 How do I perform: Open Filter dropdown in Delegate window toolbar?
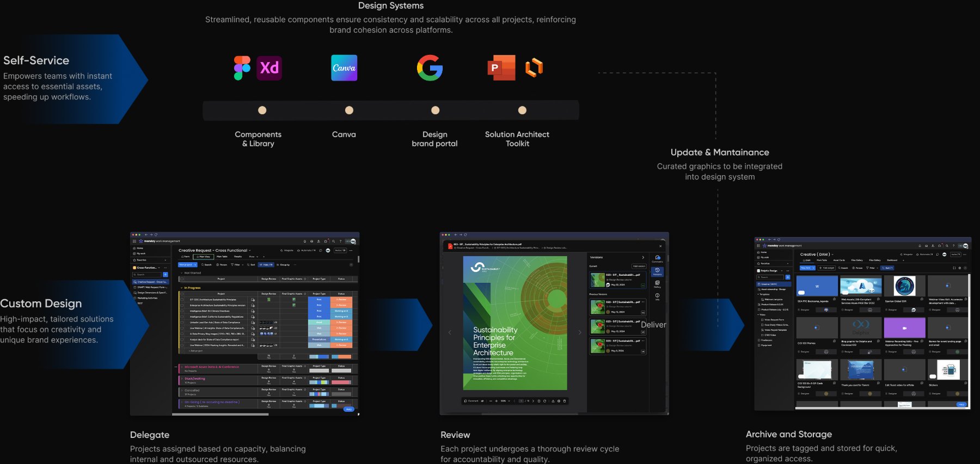[x=237, y=265]
